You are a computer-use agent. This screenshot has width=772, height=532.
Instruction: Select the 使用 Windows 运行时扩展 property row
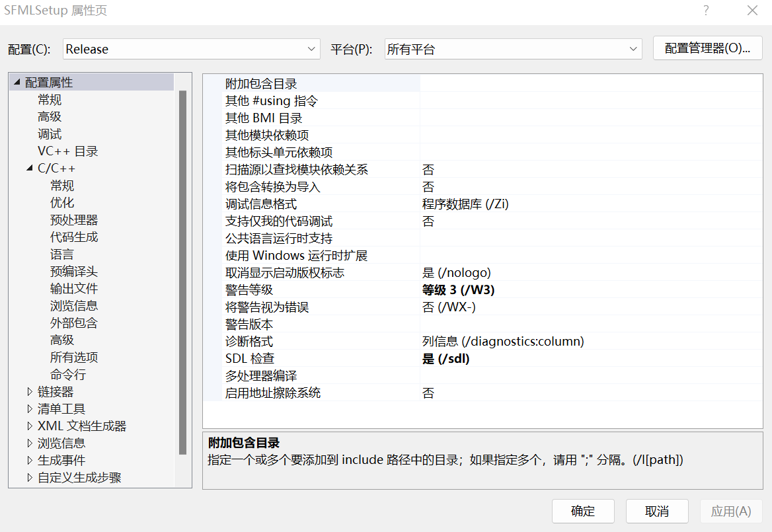click(x=482, y=256)
